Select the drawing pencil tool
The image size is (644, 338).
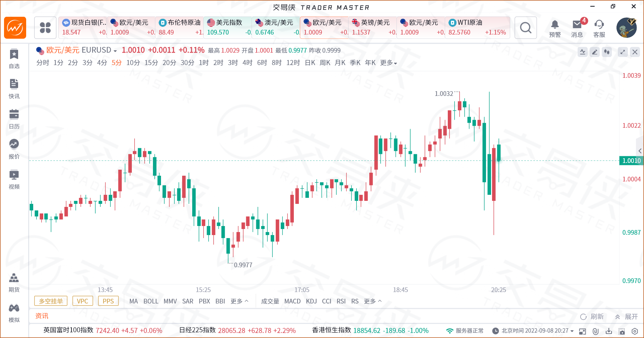coord(595,52)
